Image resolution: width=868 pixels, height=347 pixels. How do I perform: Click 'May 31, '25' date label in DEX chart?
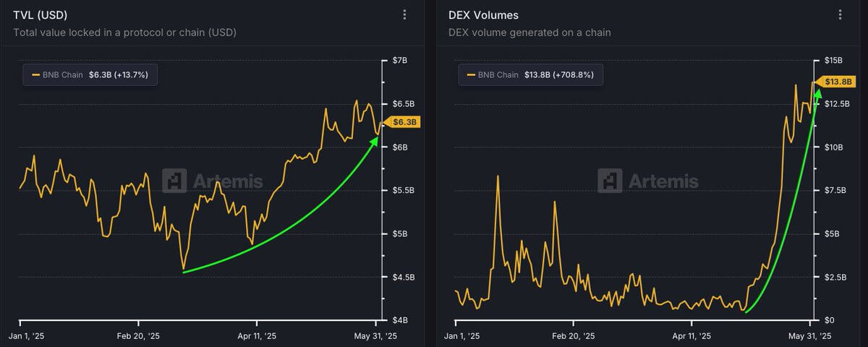(810, 336)
